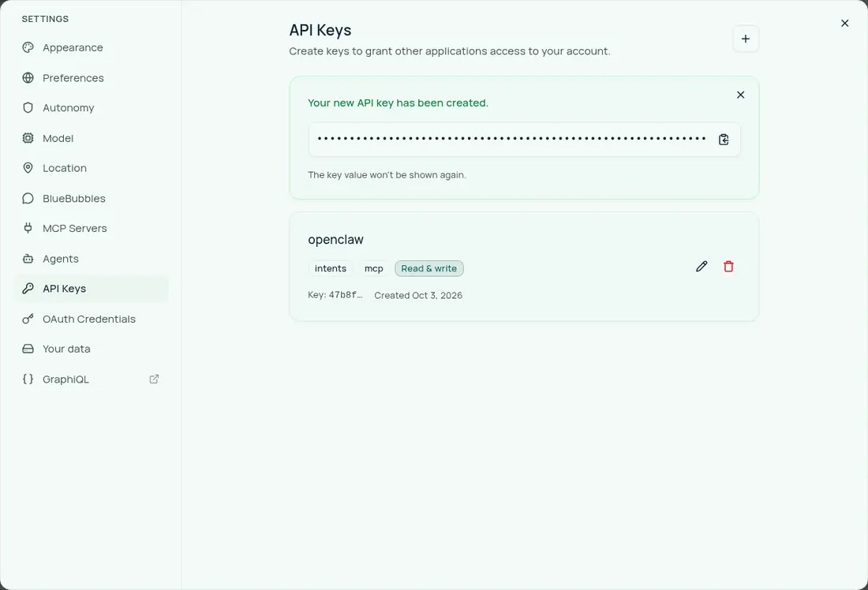Click the GraphiQL external link icon
This screenshot has height=590, width=868.
(155, 379)
